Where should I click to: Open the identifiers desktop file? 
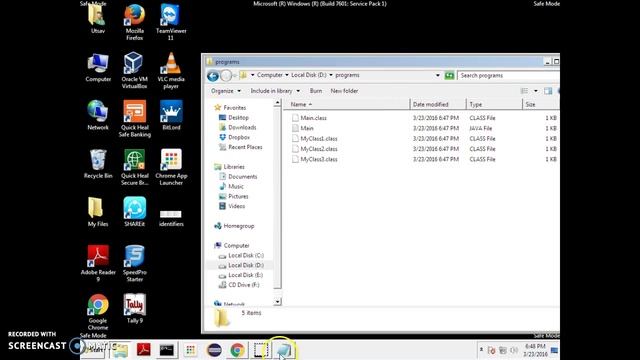click(171, 217)
